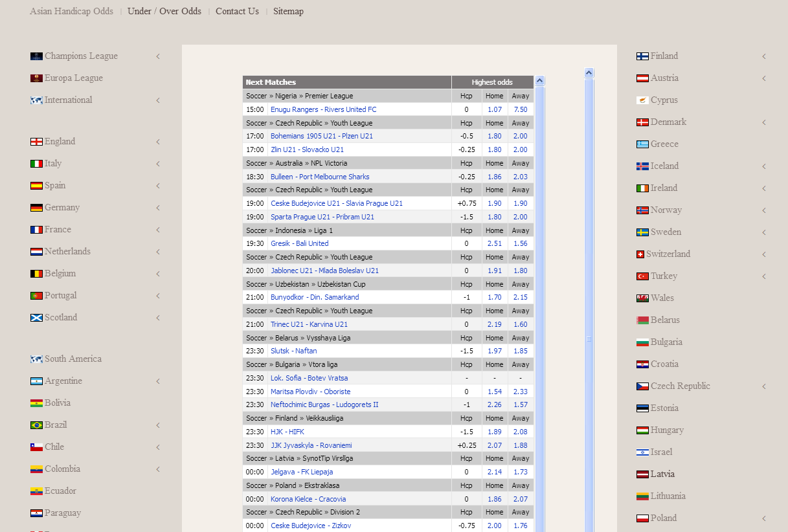
Task: Click the Argentine flag icon
Action: click(36, 381)
